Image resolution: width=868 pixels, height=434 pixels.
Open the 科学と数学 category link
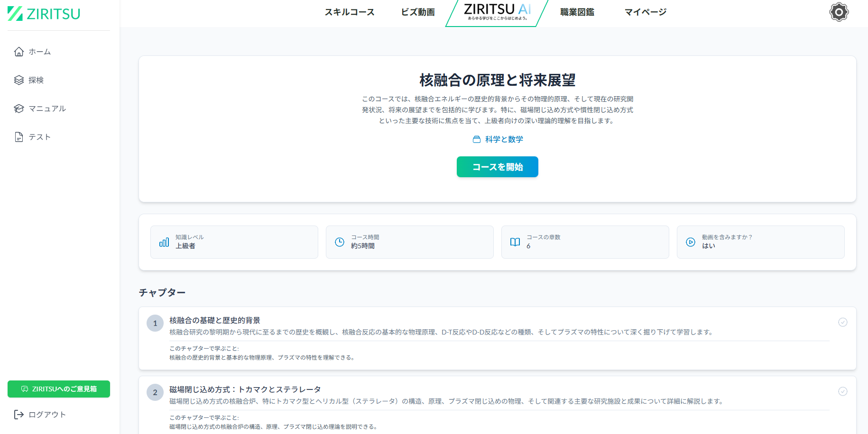coord(498,139)
